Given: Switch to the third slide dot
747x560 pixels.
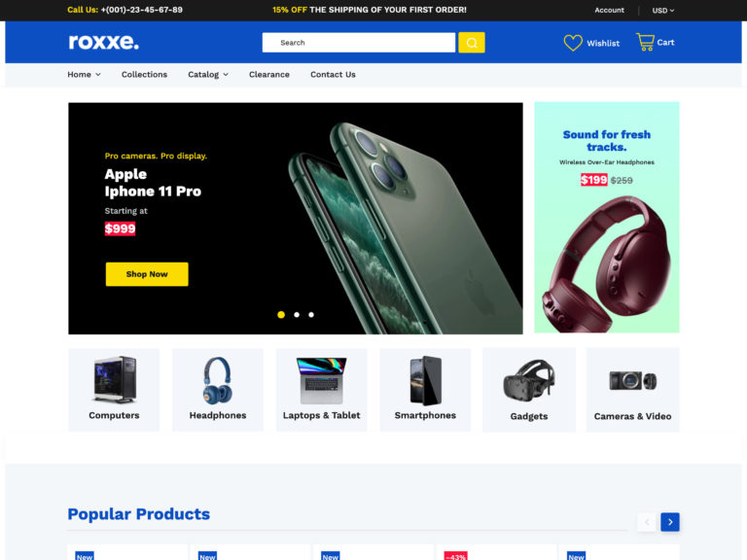Looking at the screenshot, I should (x=311, y=315).
